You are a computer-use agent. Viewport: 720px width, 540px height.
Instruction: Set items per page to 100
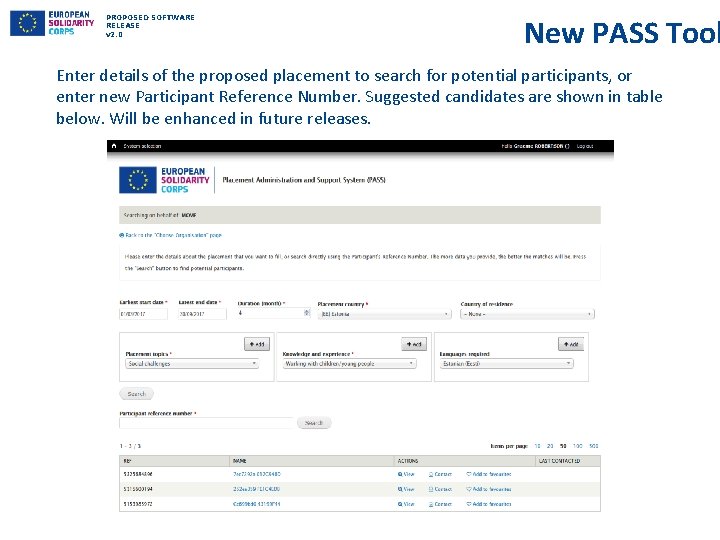point(578,446)
